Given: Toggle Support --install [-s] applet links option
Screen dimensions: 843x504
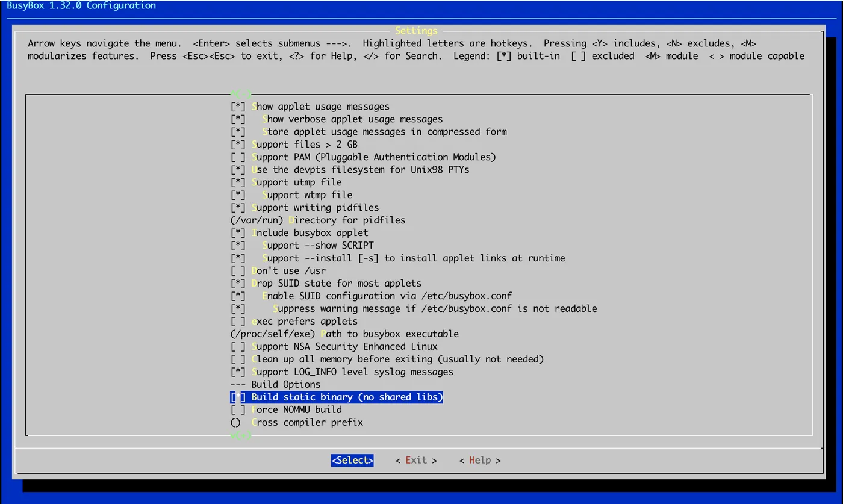Looking at the screenshot, I should (x=398, y=258).
